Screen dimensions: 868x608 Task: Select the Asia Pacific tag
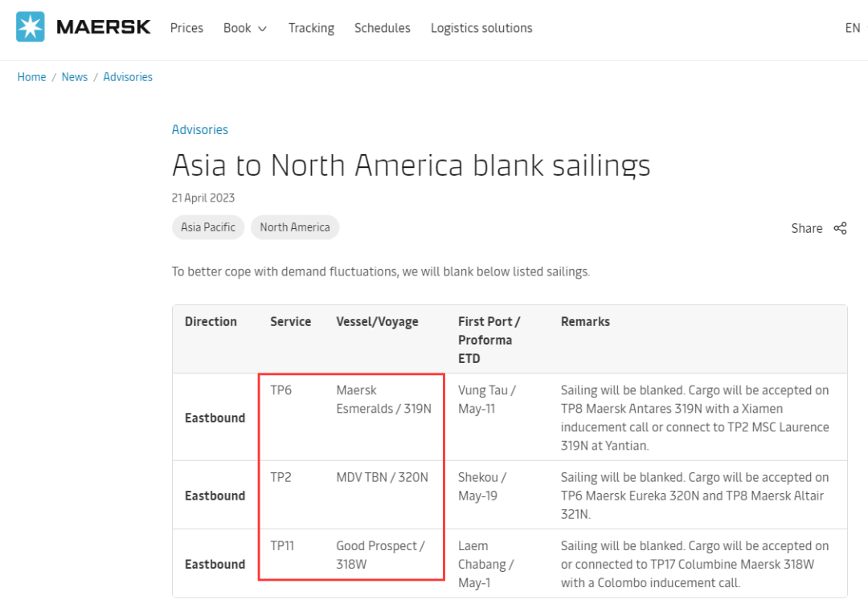(x=208, y=227)
